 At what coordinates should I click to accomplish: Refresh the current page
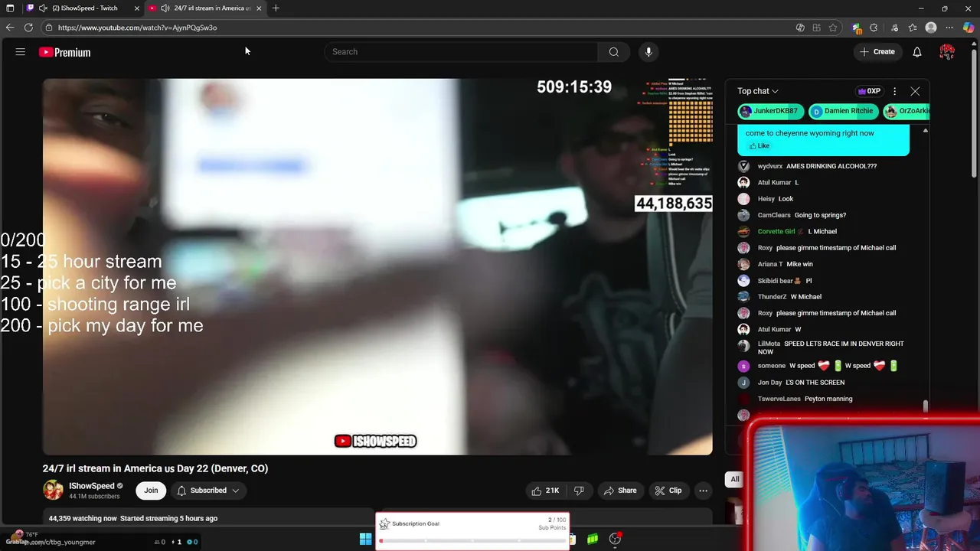tap(28, 28)
